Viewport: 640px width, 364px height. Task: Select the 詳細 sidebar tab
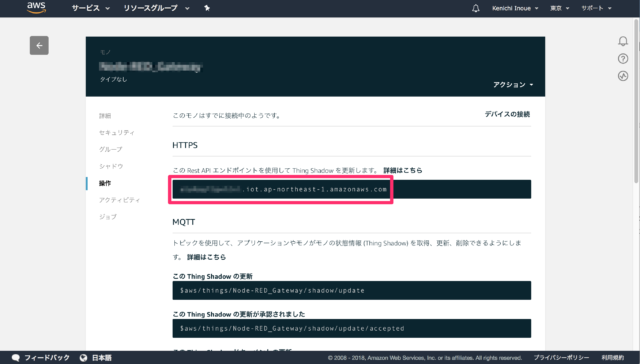point(105,116)
